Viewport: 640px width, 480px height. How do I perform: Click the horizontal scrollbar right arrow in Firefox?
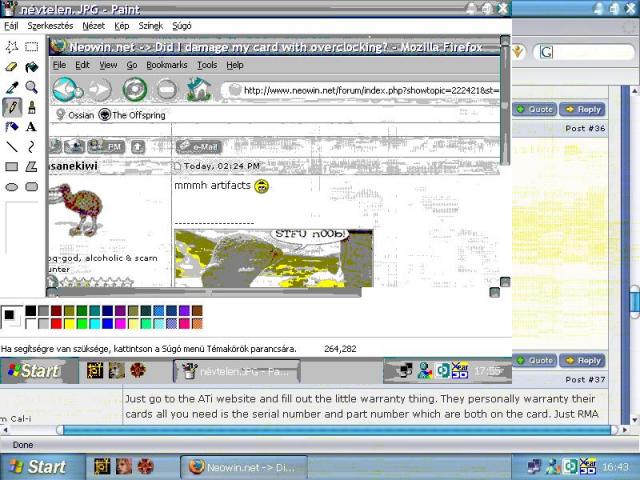coord(624,430)
